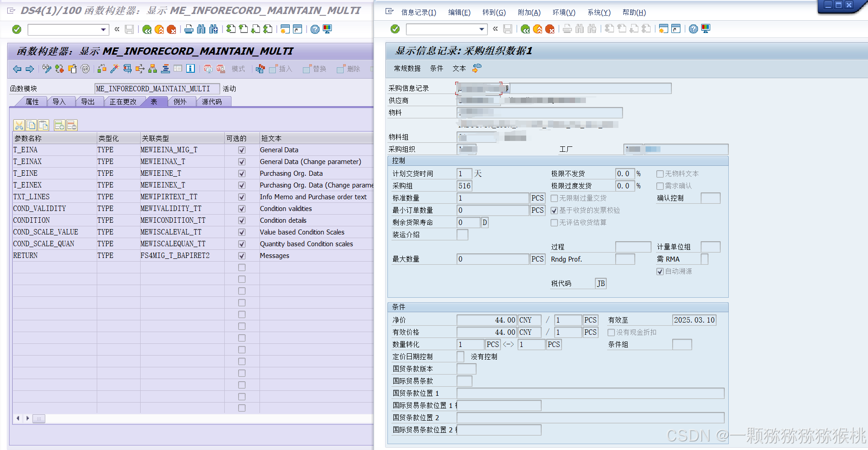Toggle 无评估收货结算 checkbox

pos(554,223)
